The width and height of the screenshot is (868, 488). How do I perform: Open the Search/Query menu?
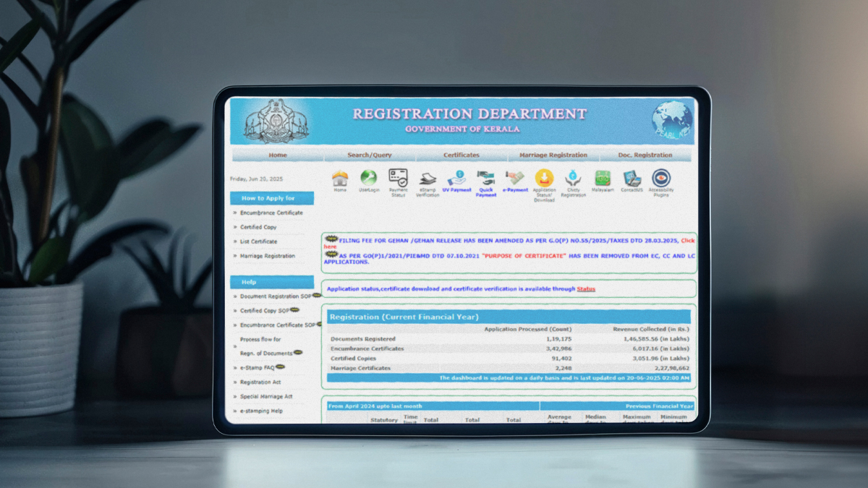coord(370,155)
